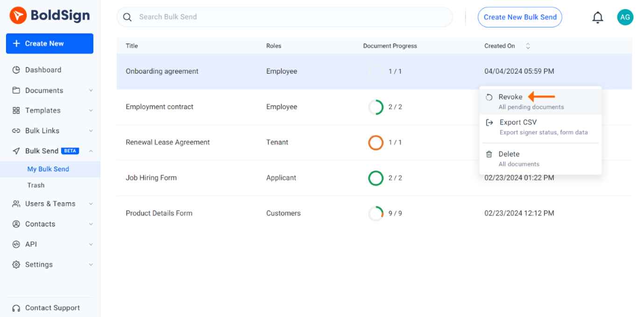Click the AG account avatar
Image resolution: width=644 pixels, height=317 pixels.
[x=625, y=17]
